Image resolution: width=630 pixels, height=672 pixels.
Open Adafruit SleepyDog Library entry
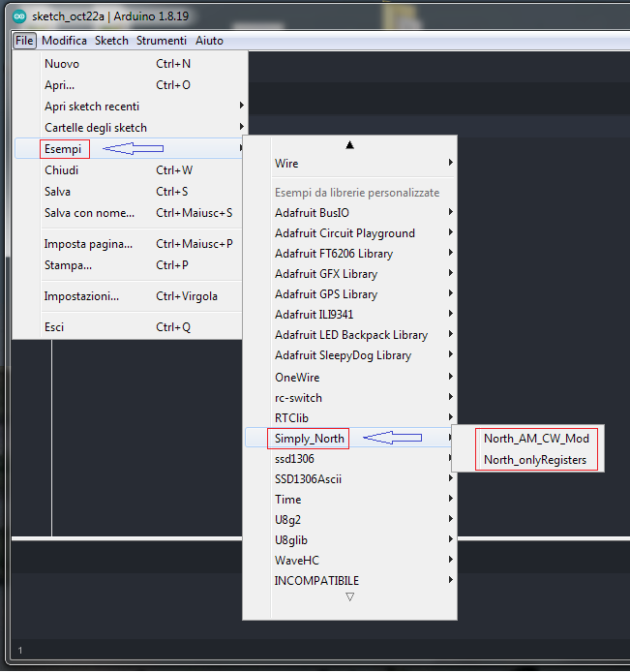point(350,355)
